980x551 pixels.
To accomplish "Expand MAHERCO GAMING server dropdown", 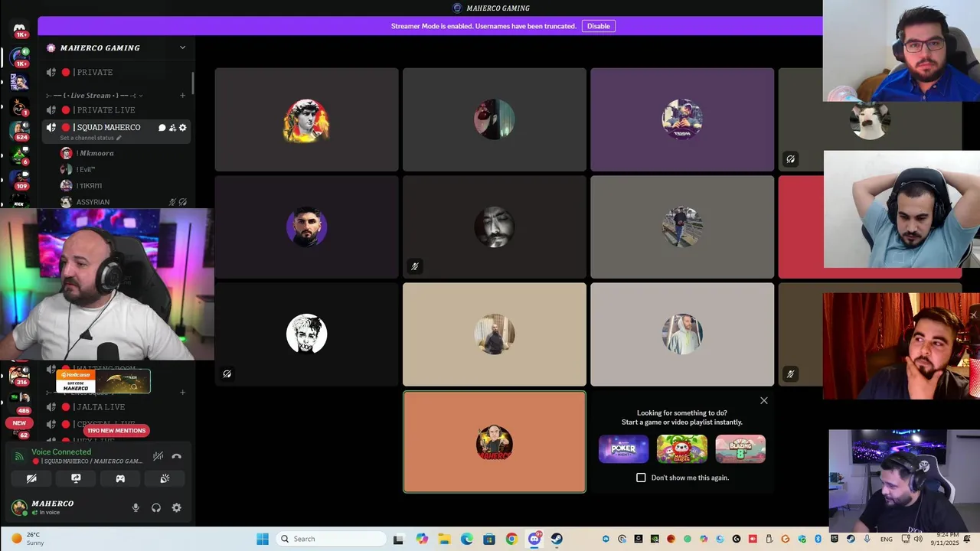I will click(182, 47).
